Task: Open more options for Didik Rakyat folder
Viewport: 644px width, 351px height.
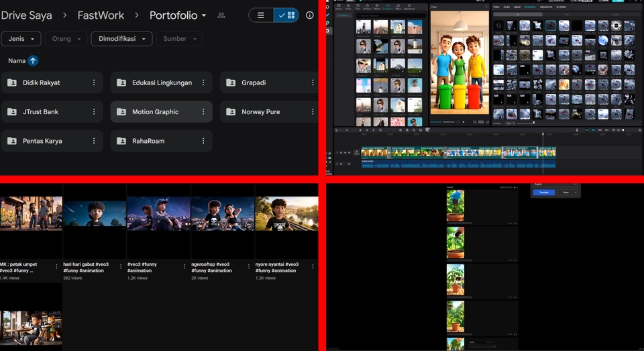Action: point(94,83)
